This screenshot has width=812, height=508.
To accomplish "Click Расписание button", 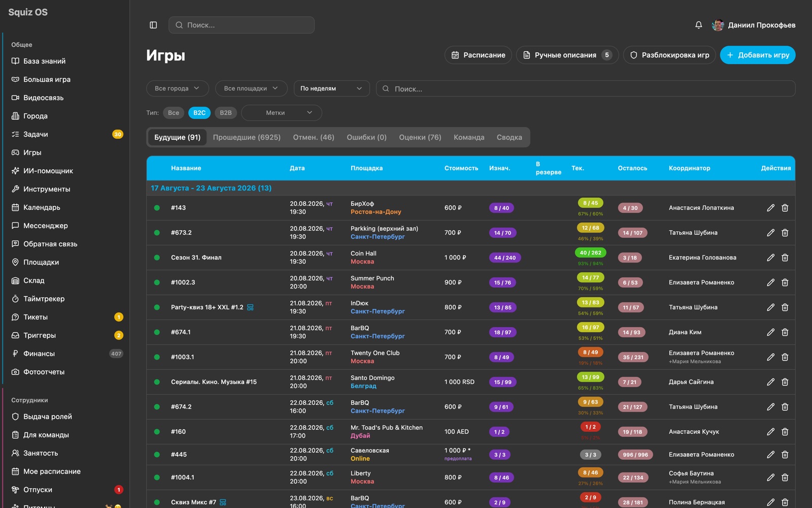I will tap(478, 55).
